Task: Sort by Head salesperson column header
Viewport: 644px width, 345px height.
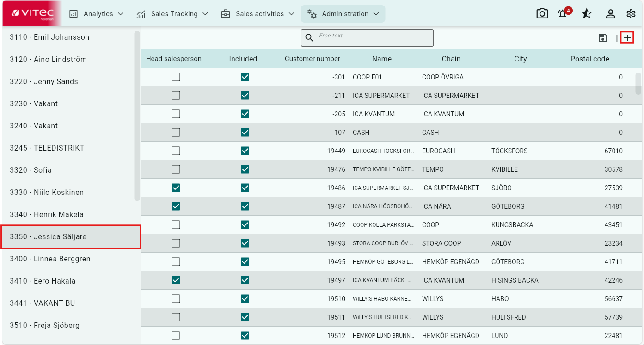Action: tap(174, 59)
